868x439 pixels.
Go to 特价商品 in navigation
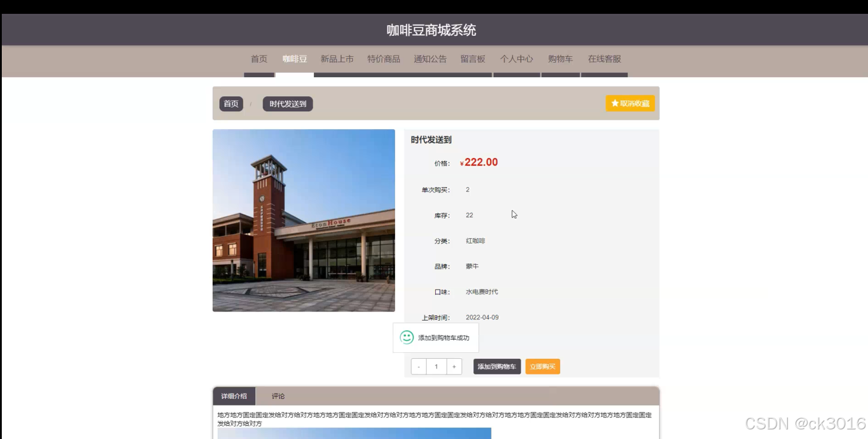pos(384,59)
